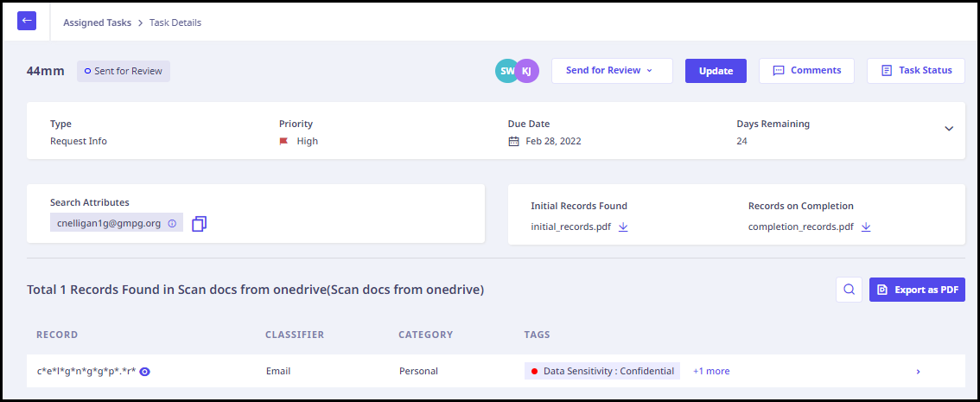This screenshot has width=980, height=402.
Task: Select the Task Details breadcrumb
Action: (x=175, y=22)
